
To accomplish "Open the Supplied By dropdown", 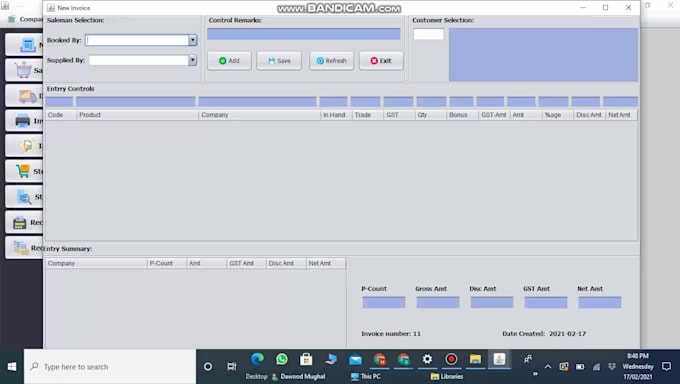I will click(193, 60).
